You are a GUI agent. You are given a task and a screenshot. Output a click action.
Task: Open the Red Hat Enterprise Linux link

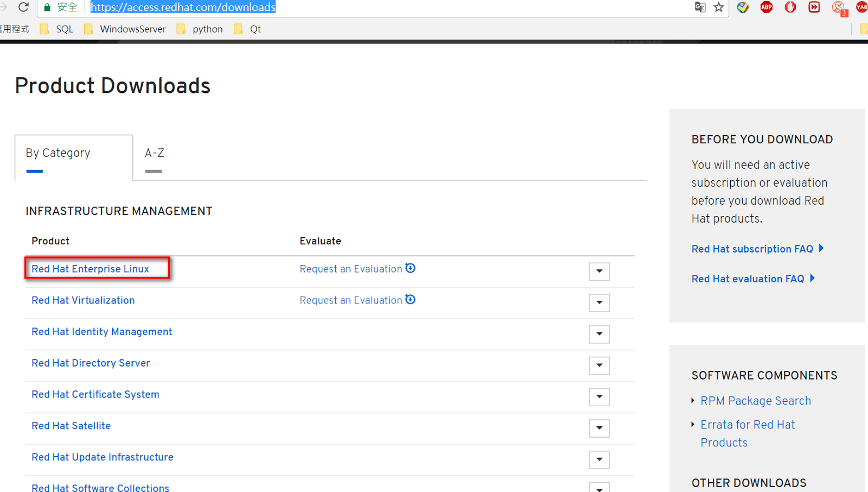[x=90, y=269]
